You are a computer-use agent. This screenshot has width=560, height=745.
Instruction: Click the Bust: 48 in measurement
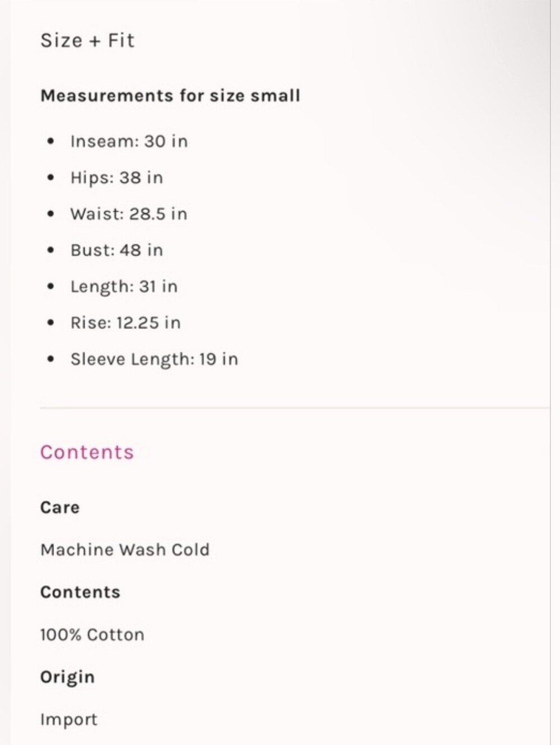click(x=116, y=250)
